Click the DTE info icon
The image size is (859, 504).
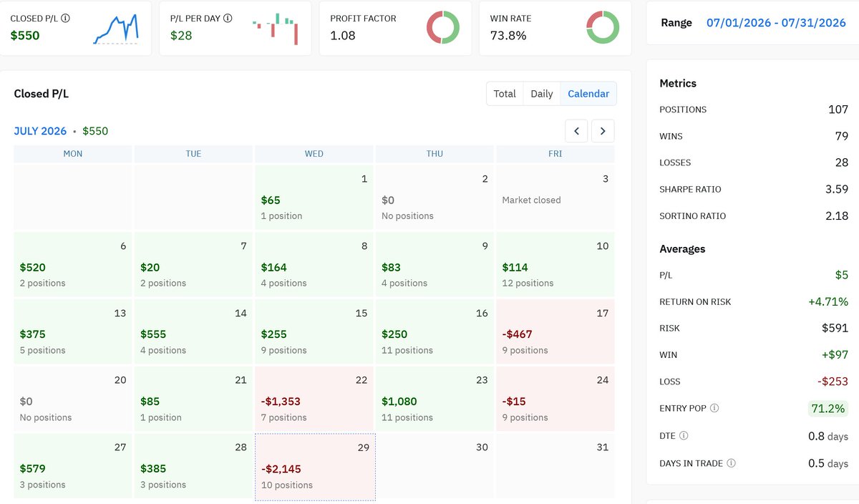click(x=684, y=435)
